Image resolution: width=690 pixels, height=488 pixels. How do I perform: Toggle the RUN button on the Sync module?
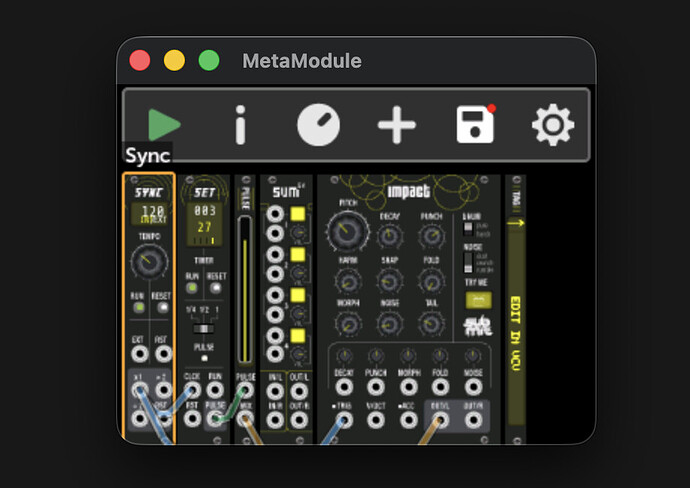[139, 307]
